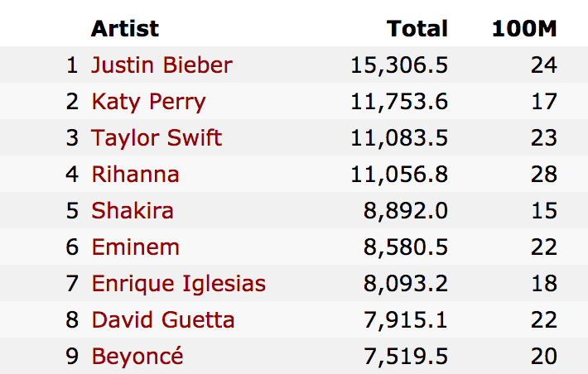Open Taylor Swift's artist page
Viewport: 588px width, 374px height.
[x=157, y=137]
